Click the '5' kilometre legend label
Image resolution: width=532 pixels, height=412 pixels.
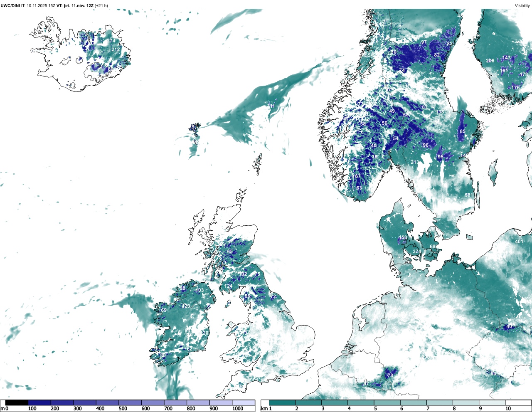click(x=375, y=409)
